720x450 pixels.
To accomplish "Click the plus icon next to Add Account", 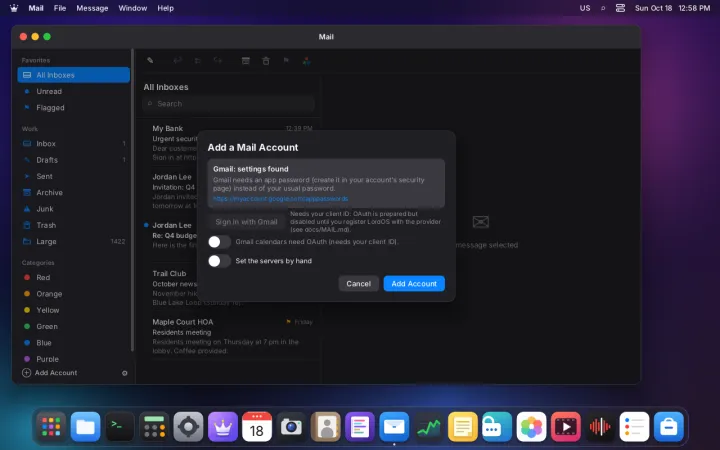I will (x=27, y=373).
